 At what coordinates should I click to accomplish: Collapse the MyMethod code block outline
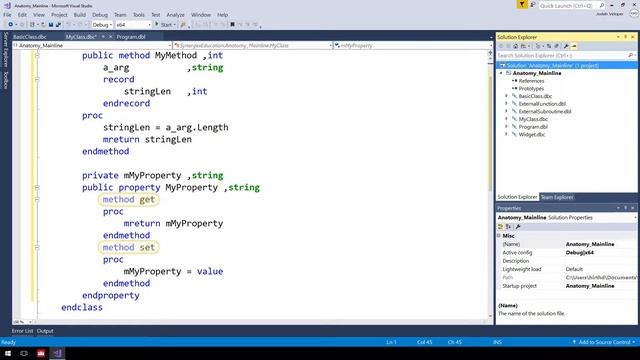(x=37, y=56)
